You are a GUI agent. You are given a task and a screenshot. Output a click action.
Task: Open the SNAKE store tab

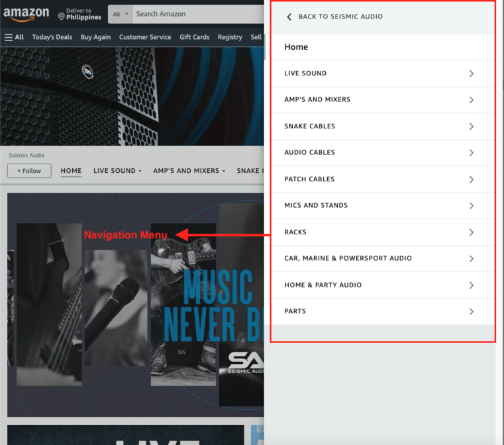click(x=250, y=171)
